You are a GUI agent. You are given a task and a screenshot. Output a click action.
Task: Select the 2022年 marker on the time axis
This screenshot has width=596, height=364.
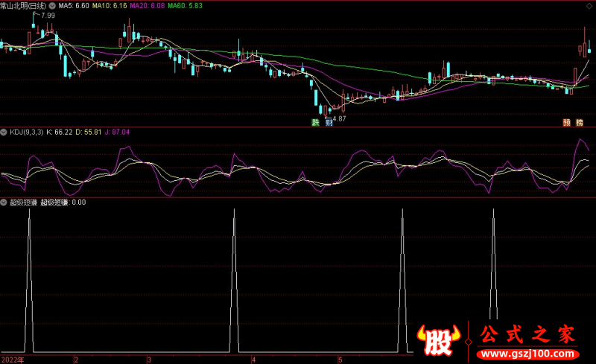tap(13, 360)
